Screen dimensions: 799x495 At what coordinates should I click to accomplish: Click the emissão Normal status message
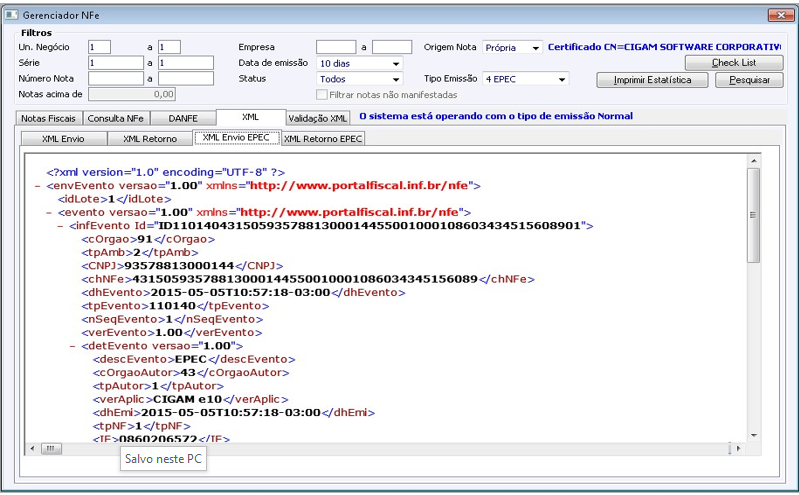496,116
